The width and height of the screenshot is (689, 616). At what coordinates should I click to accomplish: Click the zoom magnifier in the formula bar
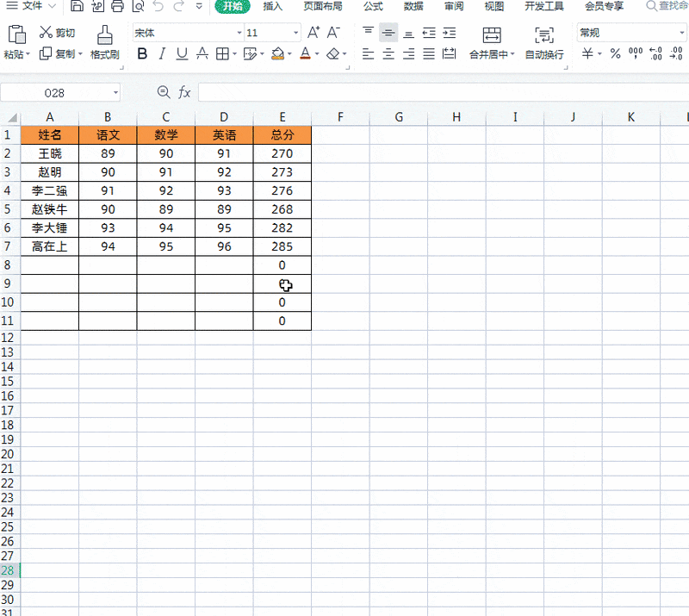click(x=164, y=92)
